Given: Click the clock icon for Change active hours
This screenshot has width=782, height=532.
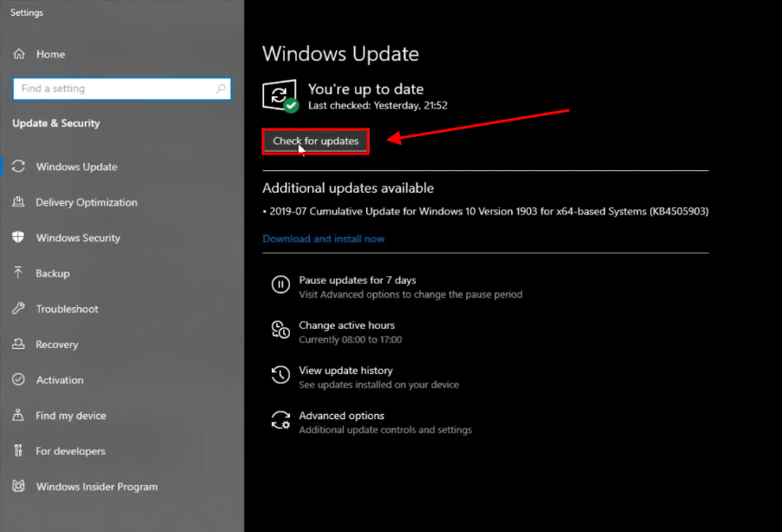Looking at the screenshot, I should [x=280, y=330].
